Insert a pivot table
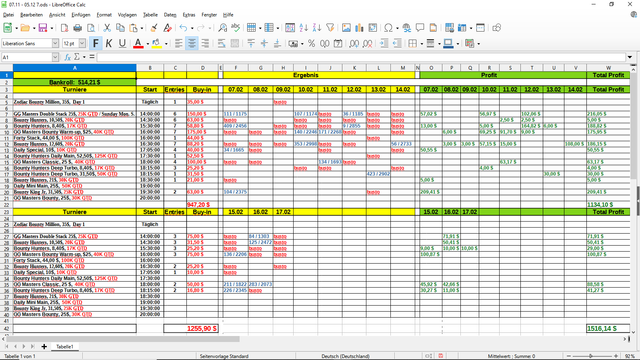 point(372,28)
